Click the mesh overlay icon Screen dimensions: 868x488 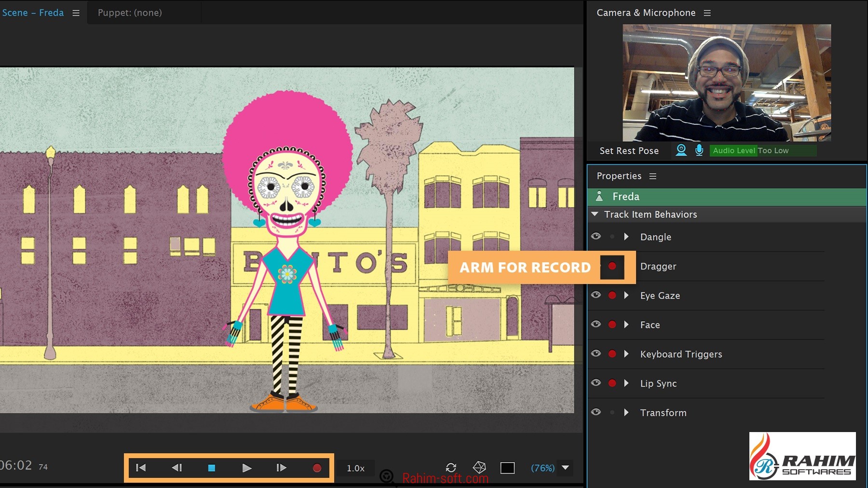(x=479, y=467)
